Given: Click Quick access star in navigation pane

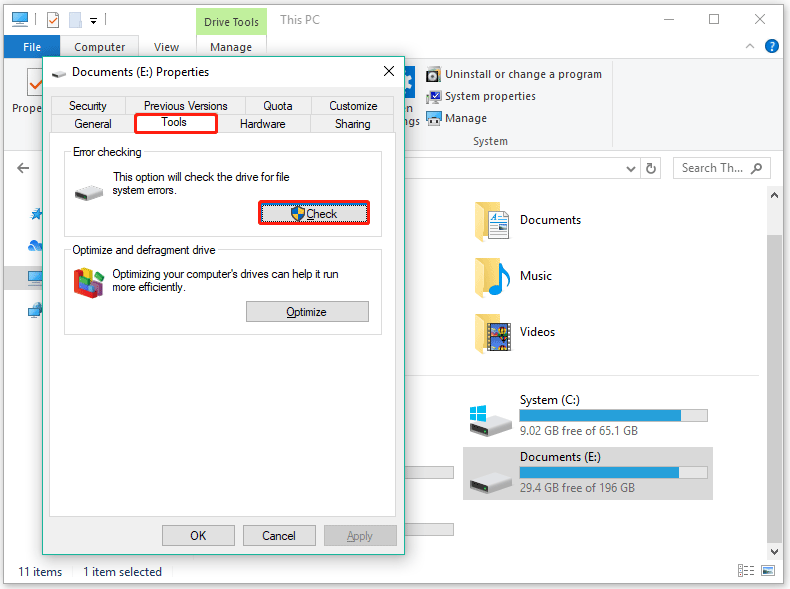Looking at the screenshot, I should [36, 214].
